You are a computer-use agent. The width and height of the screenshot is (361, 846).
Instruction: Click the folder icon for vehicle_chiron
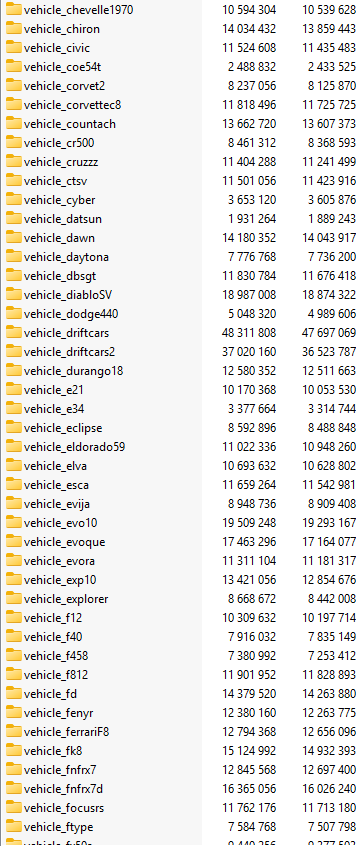click(13, 29)
